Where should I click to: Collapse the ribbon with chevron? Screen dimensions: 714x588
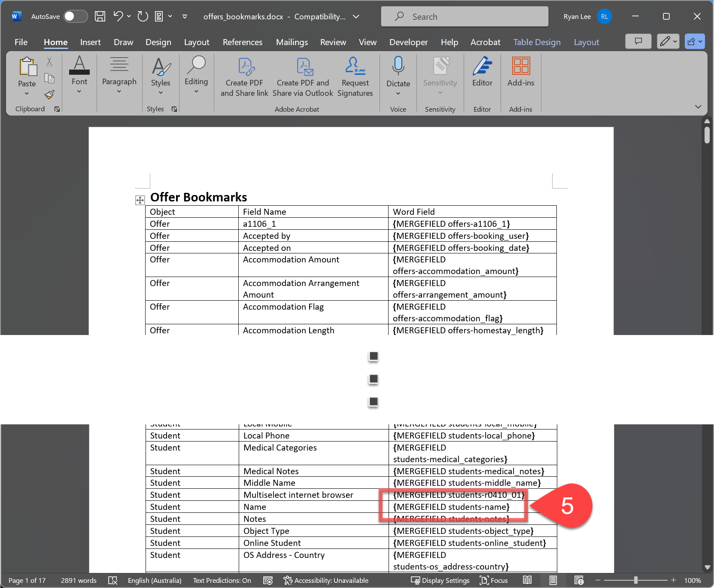click(698, 107)
